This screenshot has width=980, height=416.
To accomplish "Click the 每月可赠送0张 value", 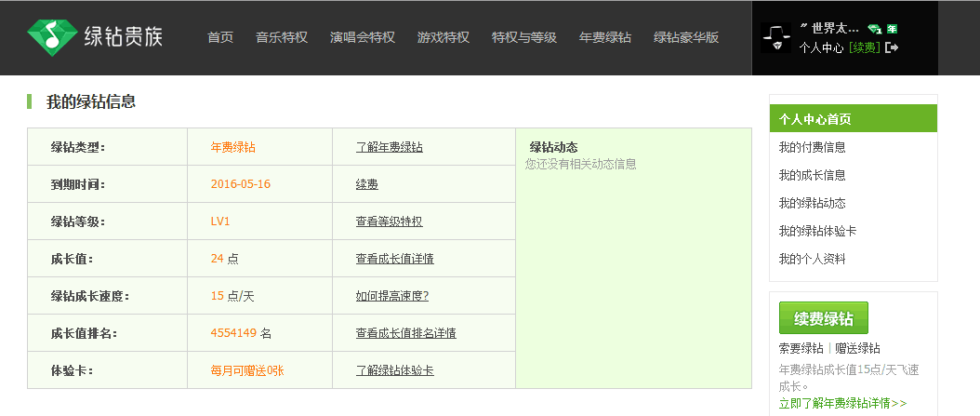I will [x=247, y=370].
